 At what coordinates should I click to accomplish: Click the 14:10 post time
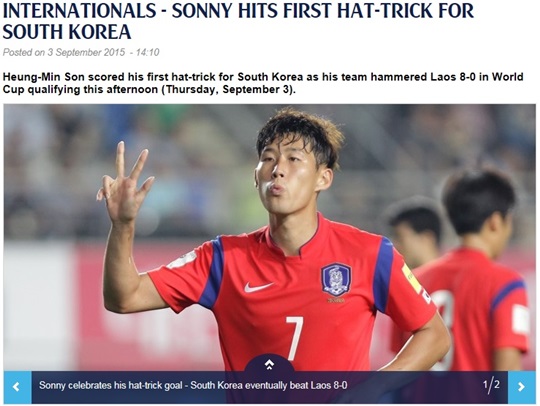point(147,52)
